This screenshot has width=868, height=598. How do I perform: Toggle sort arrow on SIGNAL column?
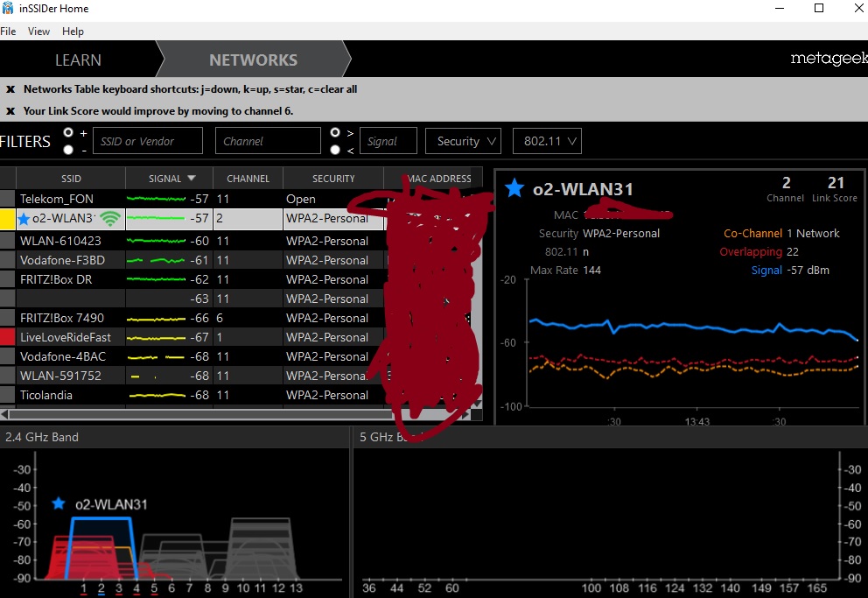(x=192, y=179)
